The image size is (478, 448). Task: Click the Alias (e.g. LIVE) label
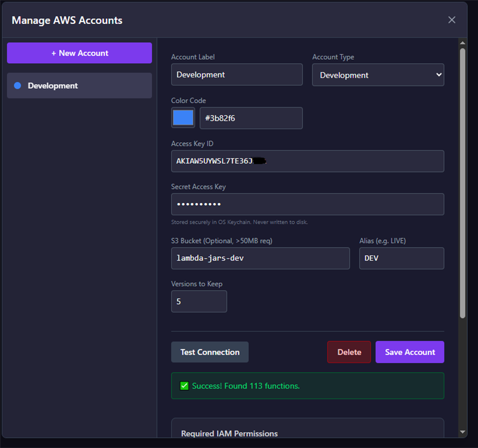pyautogui.click(x=382, y=241)
